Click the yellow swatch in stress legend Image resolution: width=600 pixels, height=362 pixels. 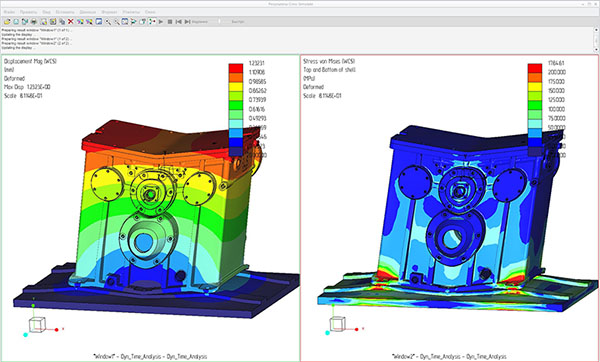(535, 86)
